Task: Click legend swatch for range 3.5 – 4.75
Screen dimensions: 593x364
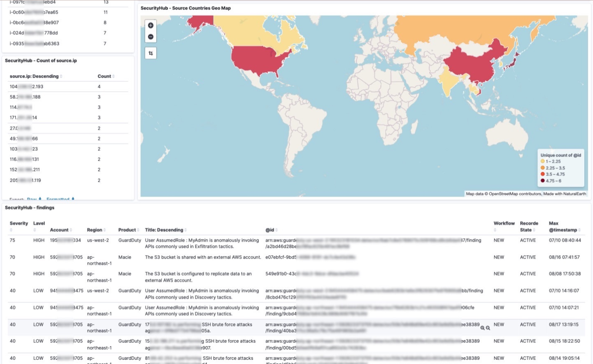Action: (x=543, y=174)
